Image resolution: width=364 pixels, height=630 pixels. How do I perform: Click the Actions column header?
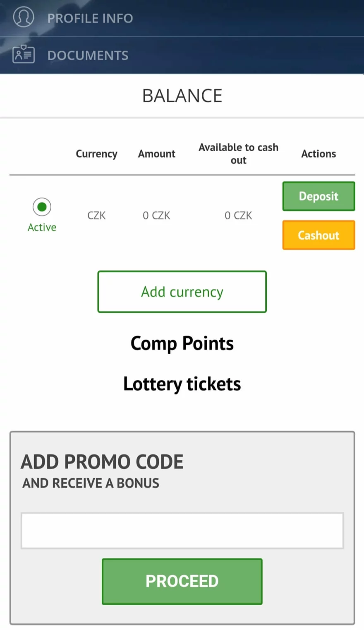pos(318,154)
